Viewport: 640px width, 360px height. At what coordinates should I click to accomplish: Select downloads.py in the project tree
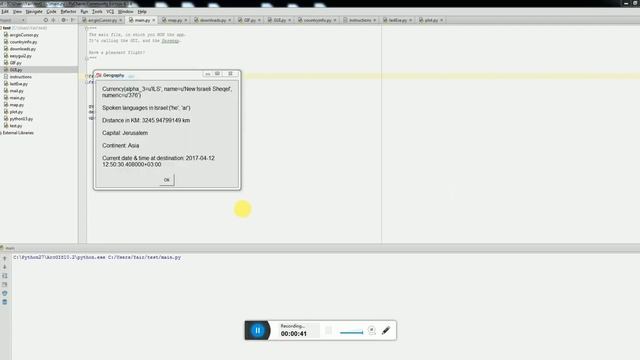22,49
